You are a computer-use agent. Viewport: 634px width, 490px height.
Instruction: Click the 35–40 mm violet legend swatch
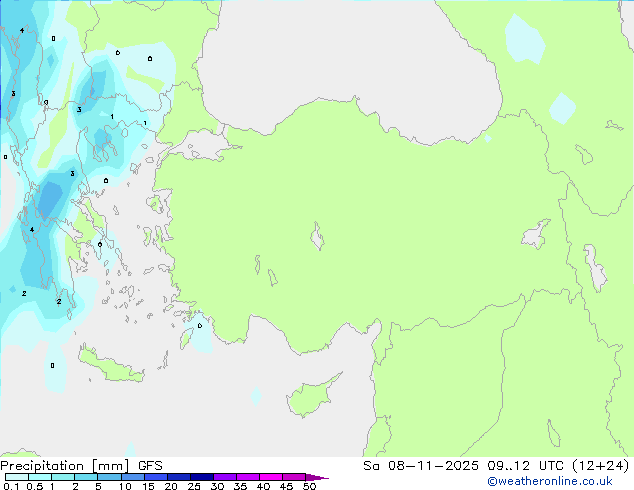coord(248,477)
